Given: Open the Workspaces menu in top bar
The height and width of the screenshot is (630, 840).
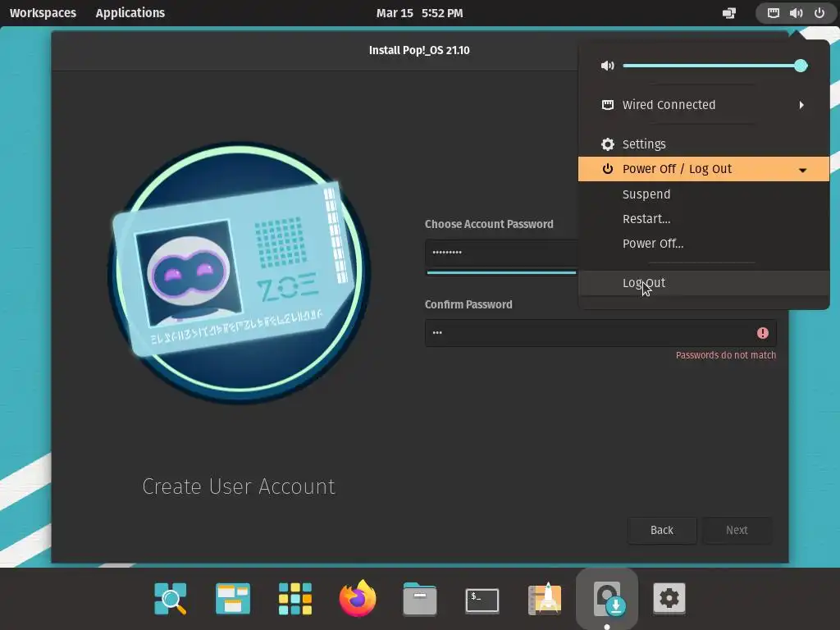Looking at the screenshot, I should 43,13.
